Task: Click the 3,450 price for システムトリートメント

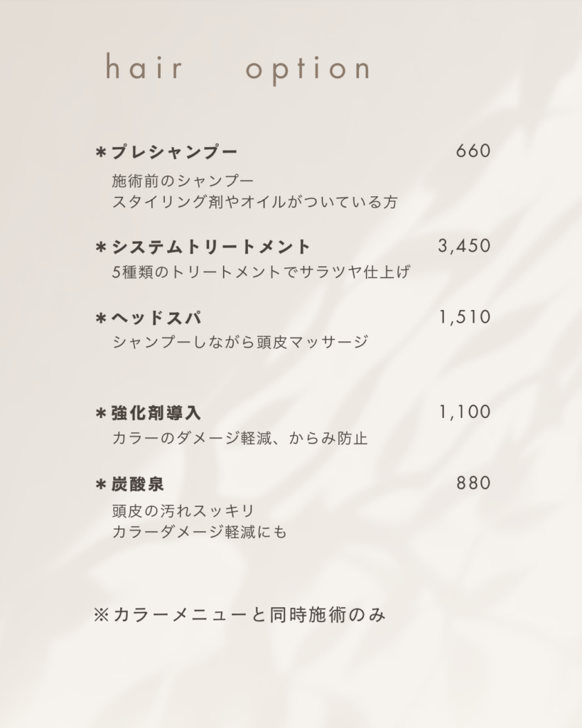Action: pyautogui.click(x=465, y=246)
